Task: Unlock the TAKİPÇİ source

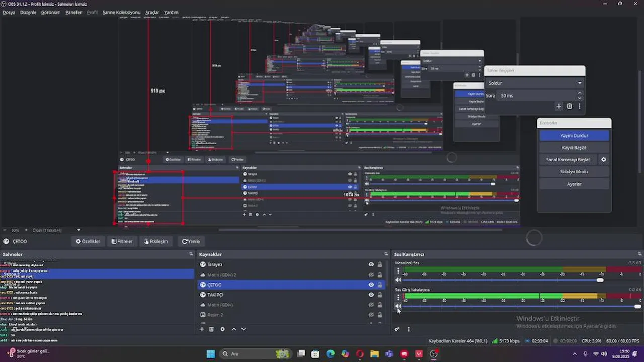Action: pyautogui.click(x=380, y=295)
